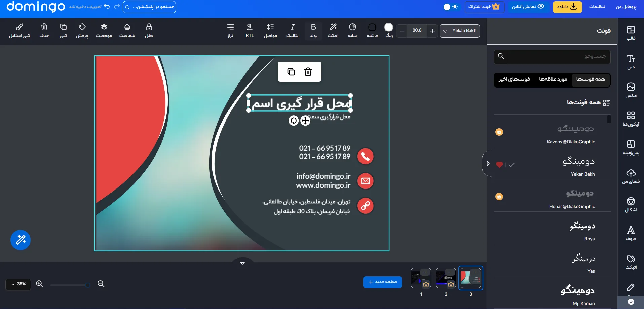
Task: Click نمایش آنلاین online preview button
Action: point(528,7)
